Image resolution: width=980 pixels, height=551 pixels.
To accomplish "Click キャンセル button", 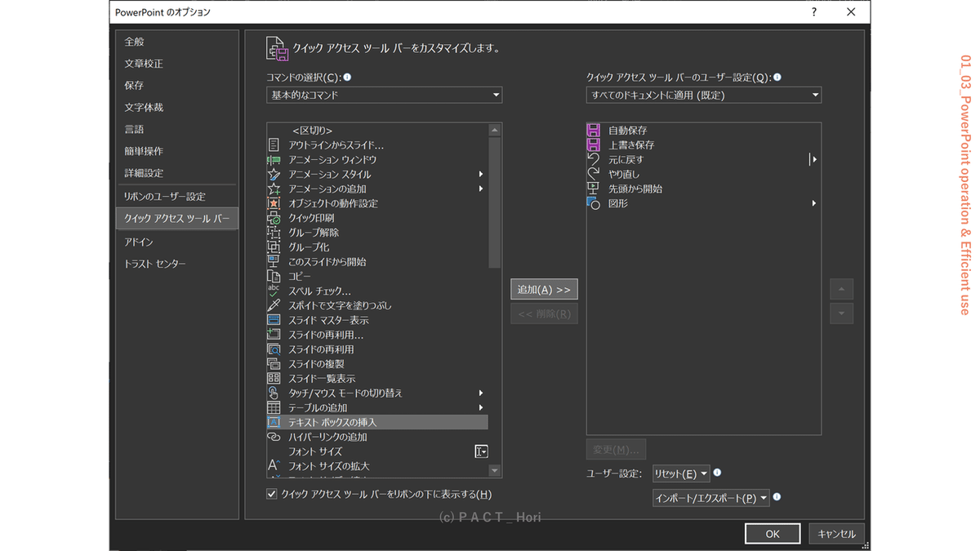I will pyautogui.click(x=836, y=534).
